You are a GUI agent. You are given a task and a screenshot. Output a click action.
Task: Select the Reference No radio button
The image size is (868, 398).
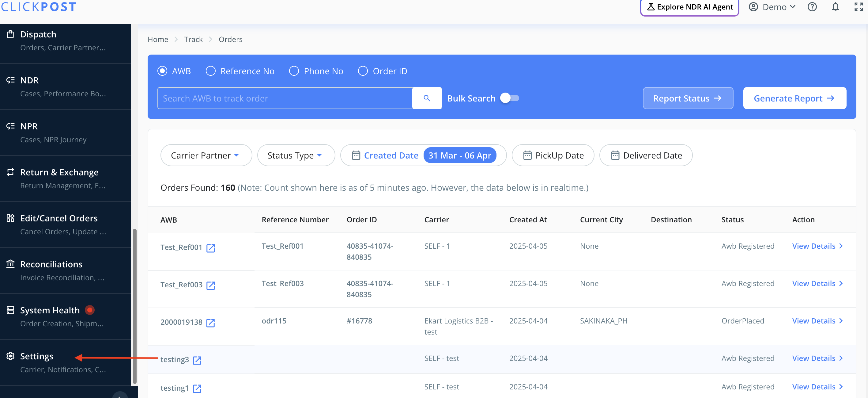coord(211,71)
